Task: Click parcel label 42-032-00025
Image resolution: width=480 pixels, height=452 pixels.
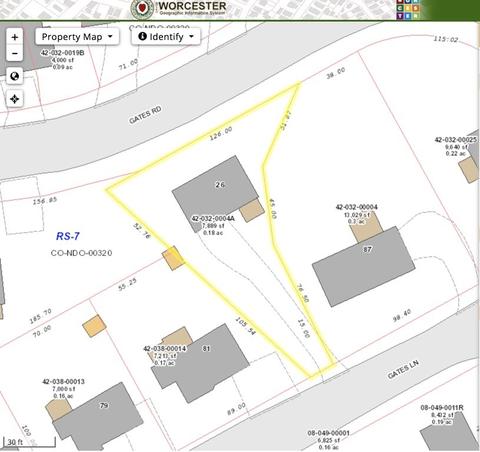Action: pyautogui.click(x=456, y=140)
